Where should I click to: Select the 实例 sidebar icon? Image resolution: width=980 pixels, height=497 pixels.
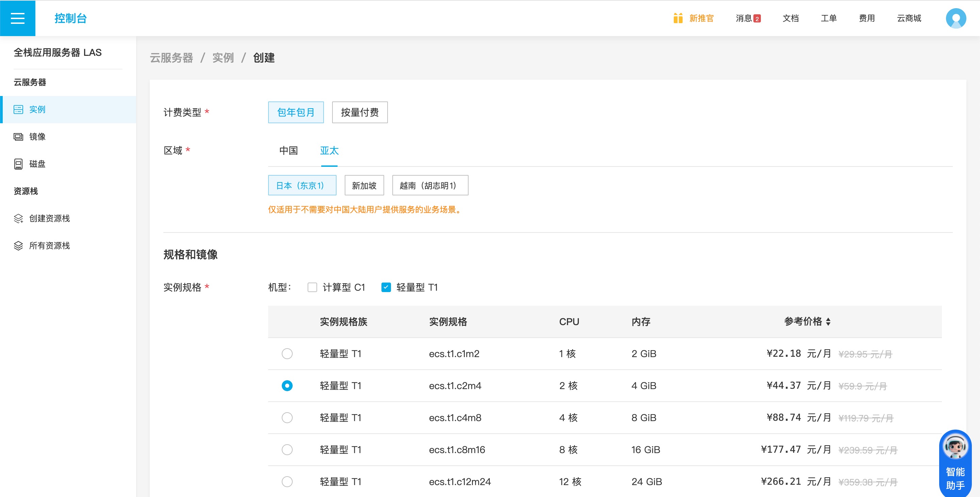pos(18,110)
